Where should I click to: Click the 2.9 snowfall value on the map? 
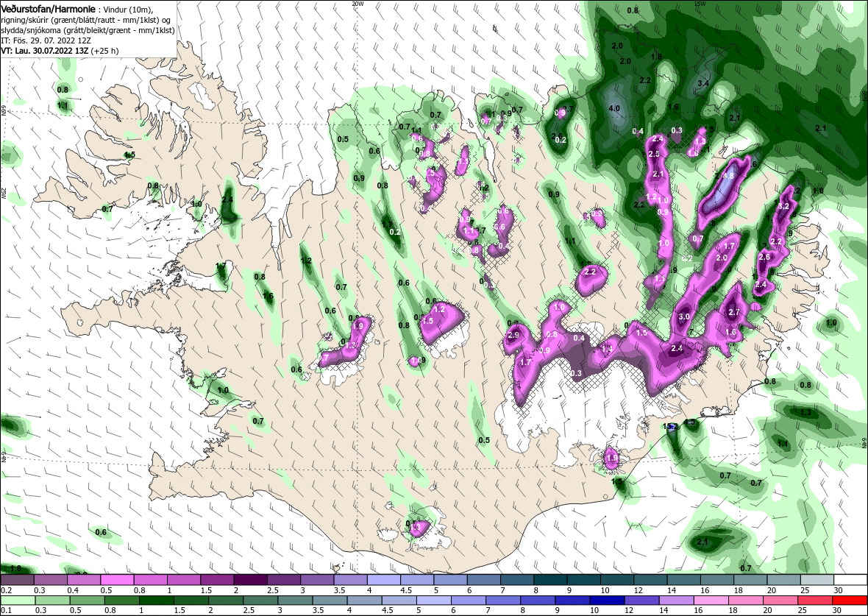pyautogui.click(x=513, y=335)
